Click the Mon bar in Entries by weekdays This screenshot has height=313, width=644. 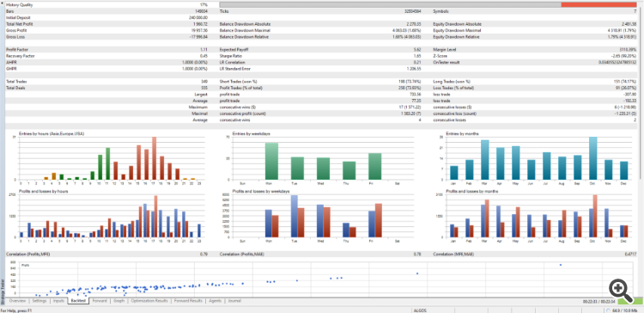pos(271,162)
